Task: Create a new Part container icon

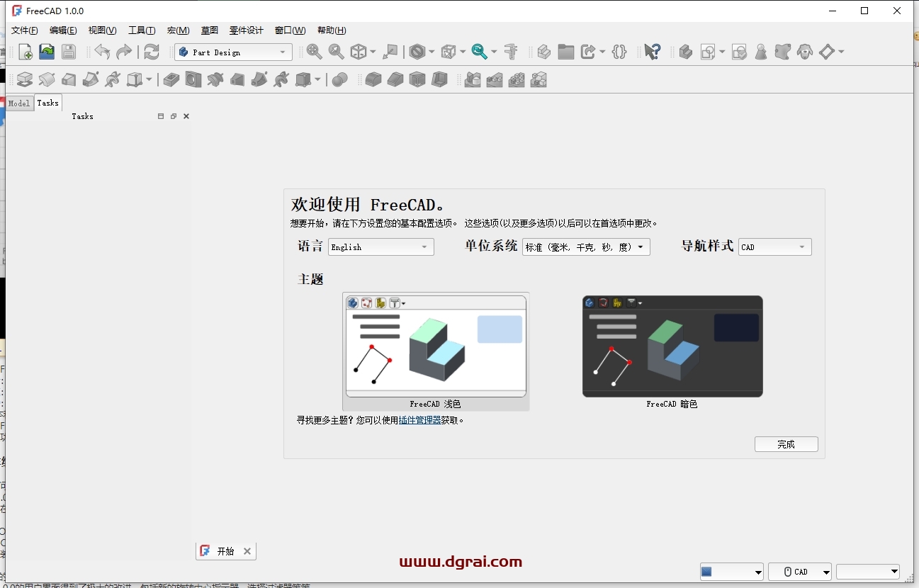Action: (544, 52)
